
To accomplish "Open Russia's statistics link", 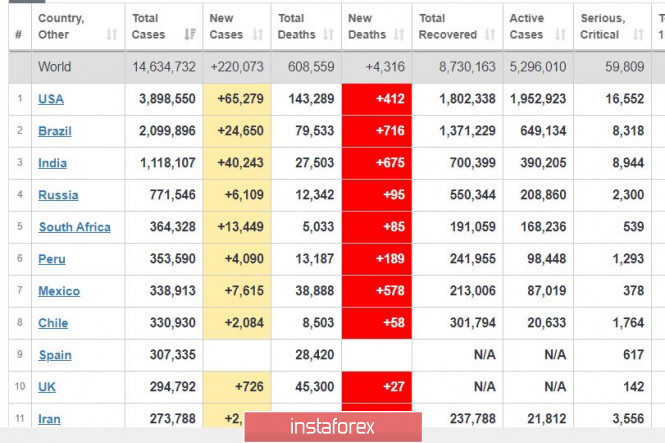I will [x=58, y=195].
